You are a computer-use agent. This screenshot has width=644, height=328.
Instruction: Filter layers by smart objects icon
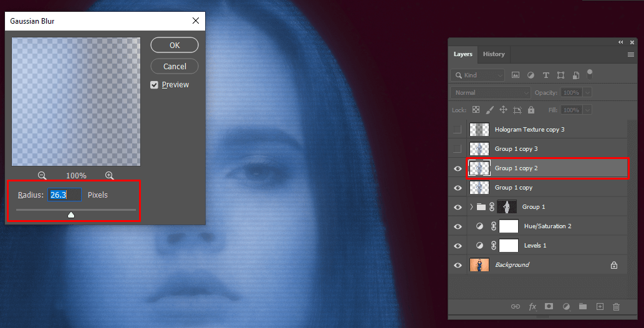(576, 75)
